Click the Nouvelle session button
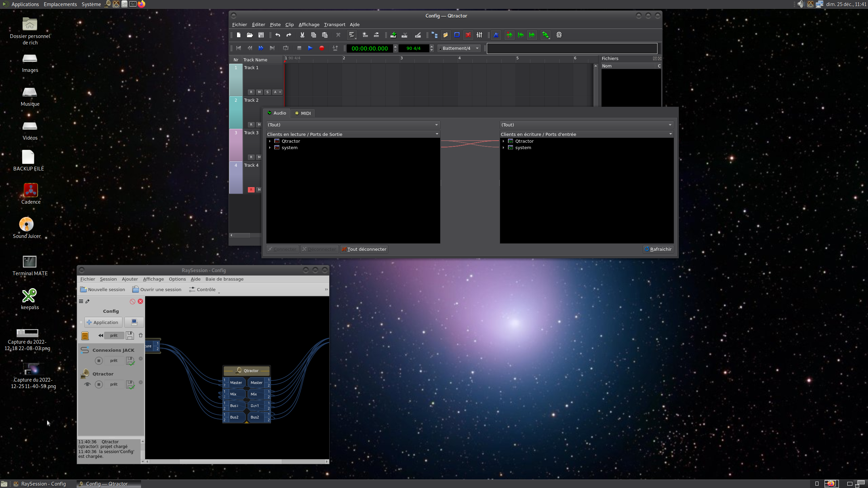 (x=103, y=289)
